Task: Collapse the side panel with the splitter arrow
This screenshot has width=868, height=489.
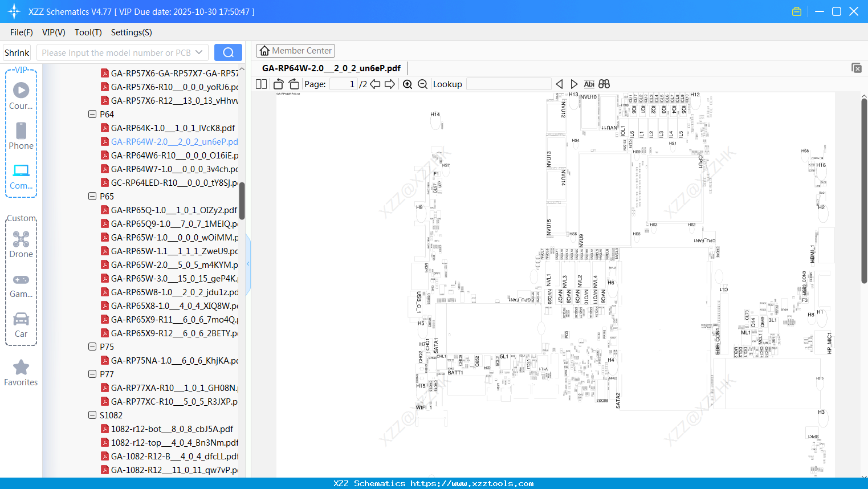Action: pyautogui.click(x=248, y=264)
